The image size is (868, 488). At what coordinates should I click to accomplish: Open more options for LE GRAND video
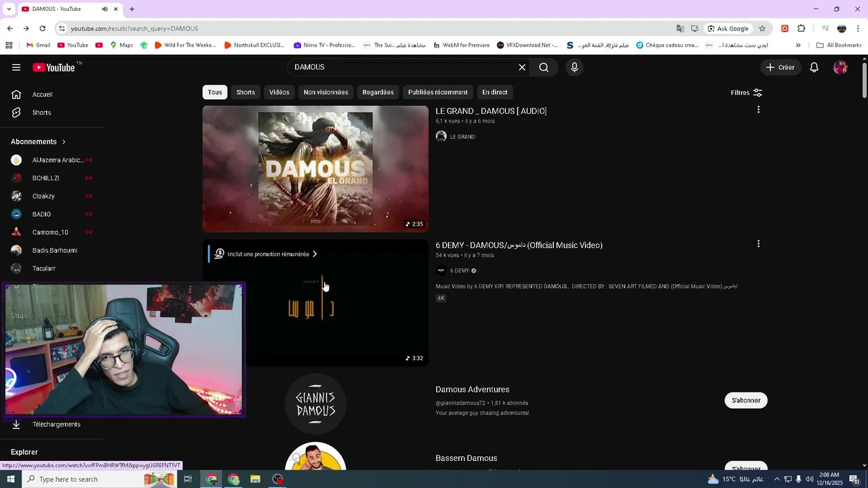tap(758, 110)
